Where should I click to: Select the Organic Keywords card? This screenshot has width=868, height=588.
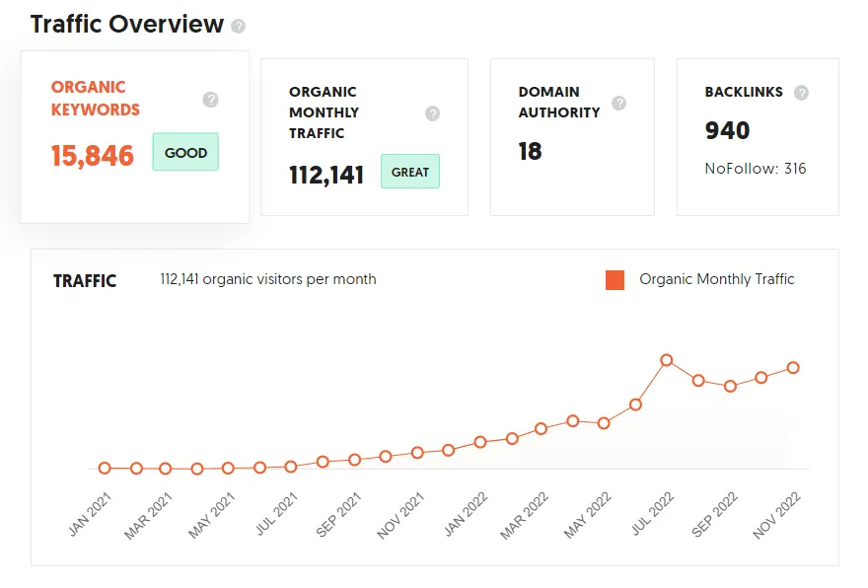coord(135,137)
